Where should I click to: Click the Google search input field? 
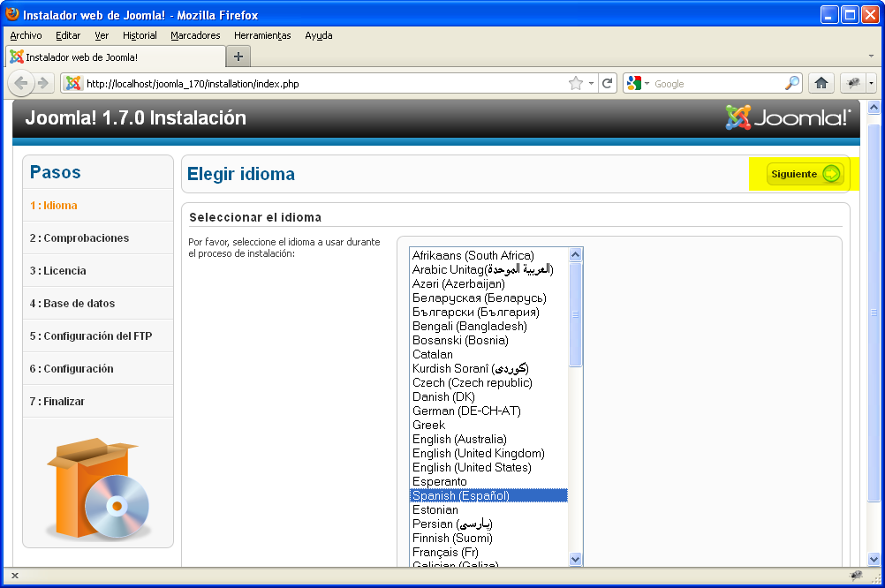point(717,84)
